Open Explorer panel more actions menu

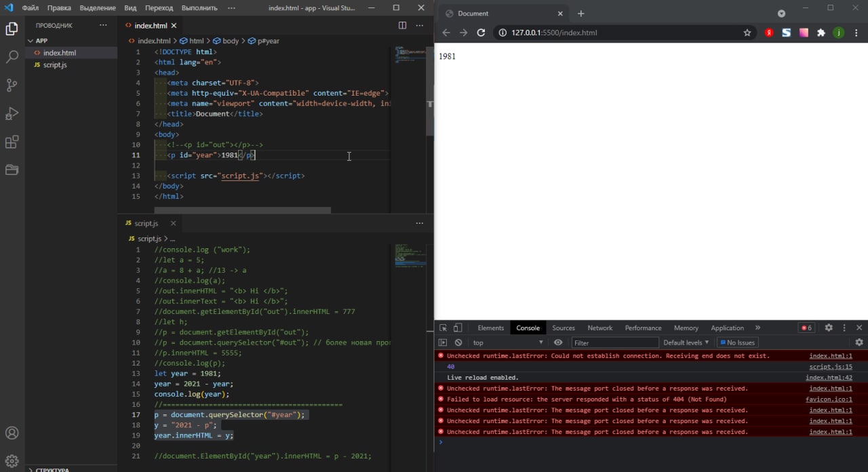(x=103, y=25)
